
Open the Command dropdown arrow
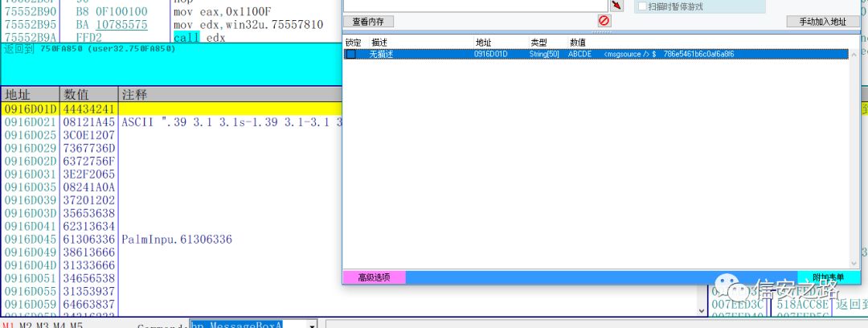(x=311, y=325)
